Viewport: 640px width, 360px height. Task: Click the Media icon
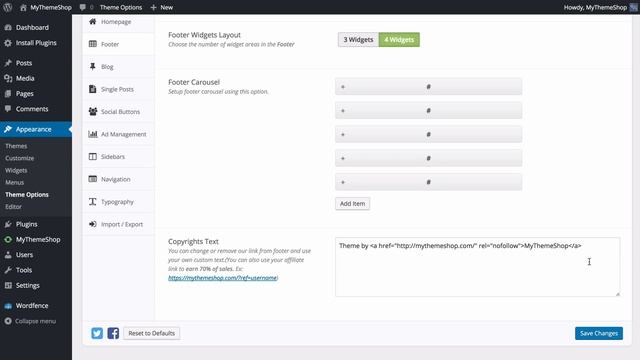coord(8,78)
